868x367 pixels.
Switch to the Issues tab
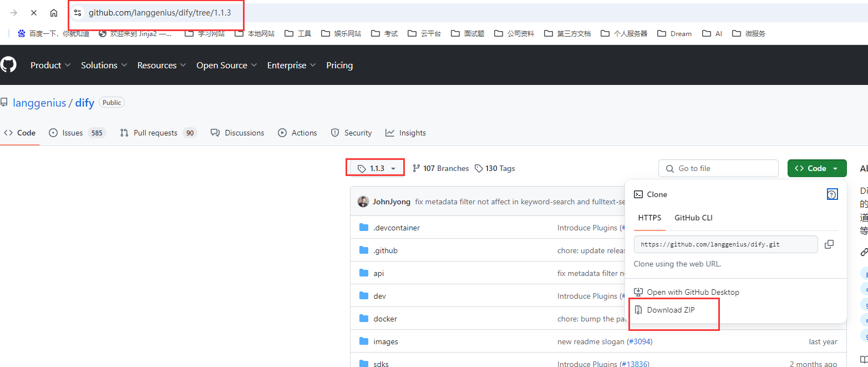77,133
